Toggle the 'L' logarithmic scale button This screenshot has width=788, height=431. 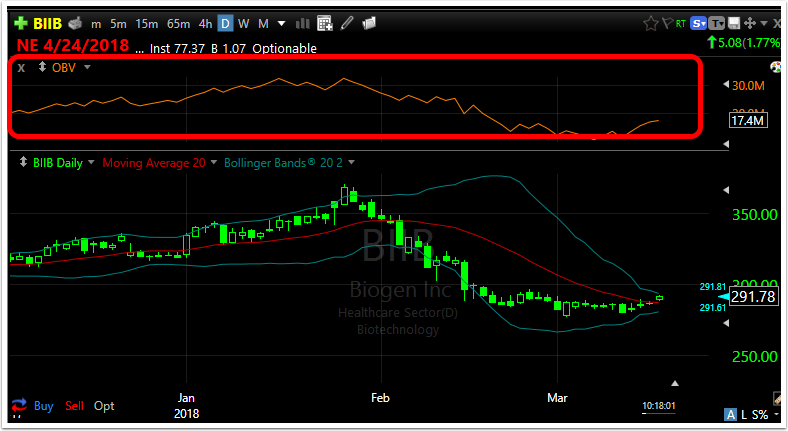click(744, 415)
